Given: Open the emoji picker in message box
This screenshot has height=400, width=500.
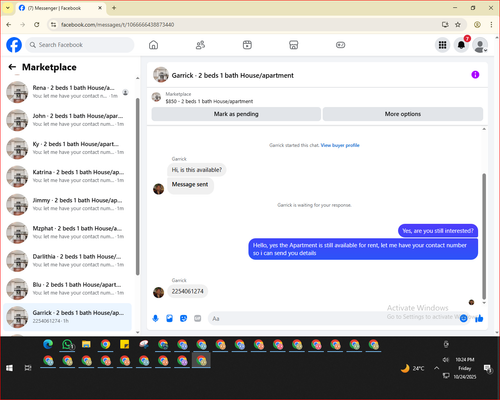Looking at the screenshot, I should tap(463, 319).
